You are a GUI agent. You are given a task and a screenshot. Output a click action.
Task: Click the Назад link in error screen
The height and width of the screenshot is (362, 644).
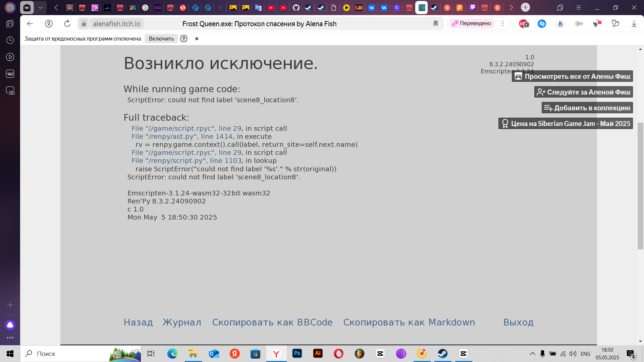pyautogui.click(x=138, y=322)
